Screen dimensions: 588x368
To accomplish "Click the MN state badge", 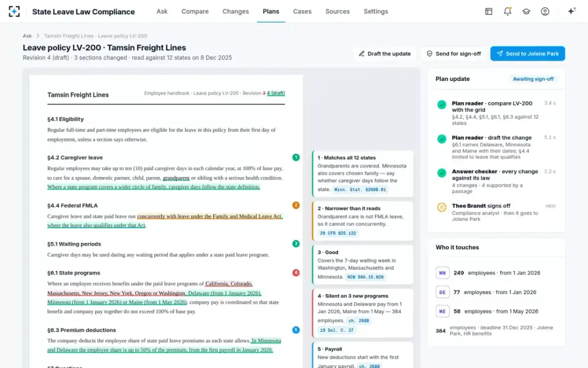I will point(442,273).
